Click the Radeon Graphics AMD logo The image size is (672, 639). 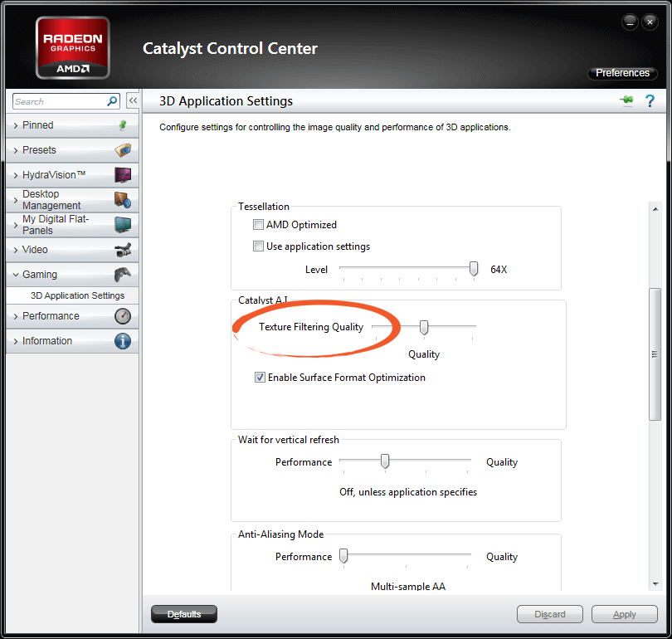click(x=73, y=48)
